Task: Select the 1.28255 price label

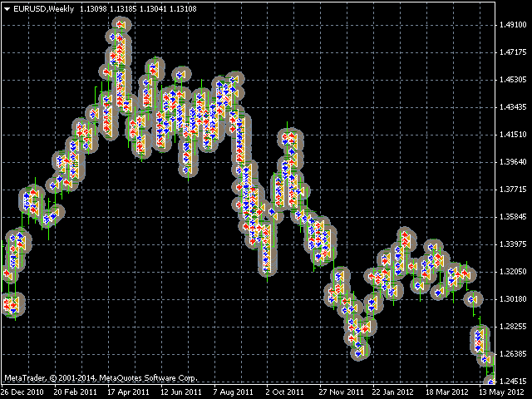Action: tap(513, 327)
